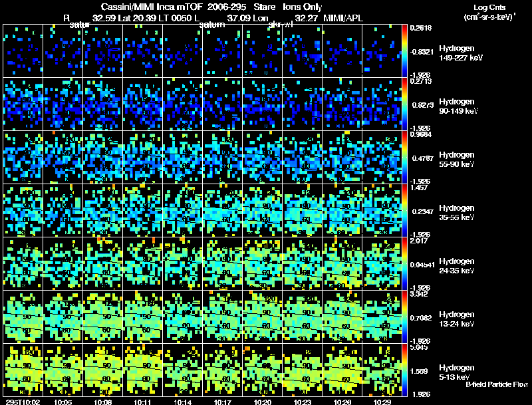Open the 149-227 keV image panel at 10:08
532x405 pixels.
pyautogui.click(x=103, y=51)
